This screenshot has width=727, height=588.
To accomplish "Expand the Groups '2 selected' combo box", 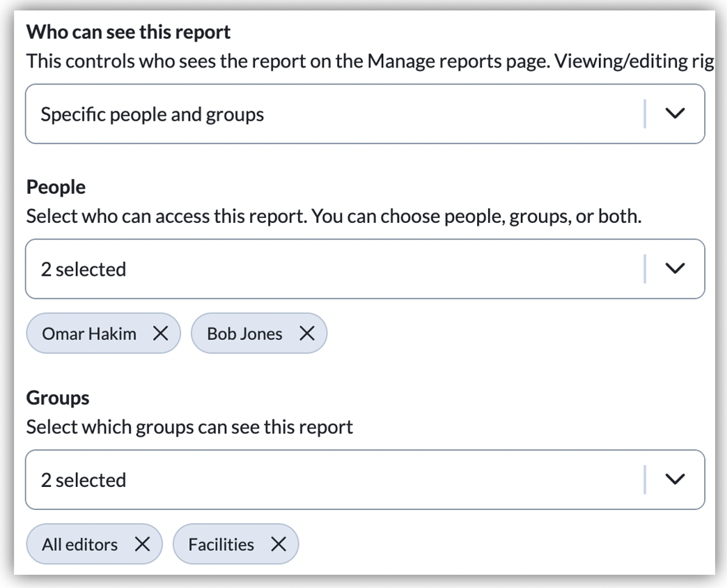I will (334, 480).
